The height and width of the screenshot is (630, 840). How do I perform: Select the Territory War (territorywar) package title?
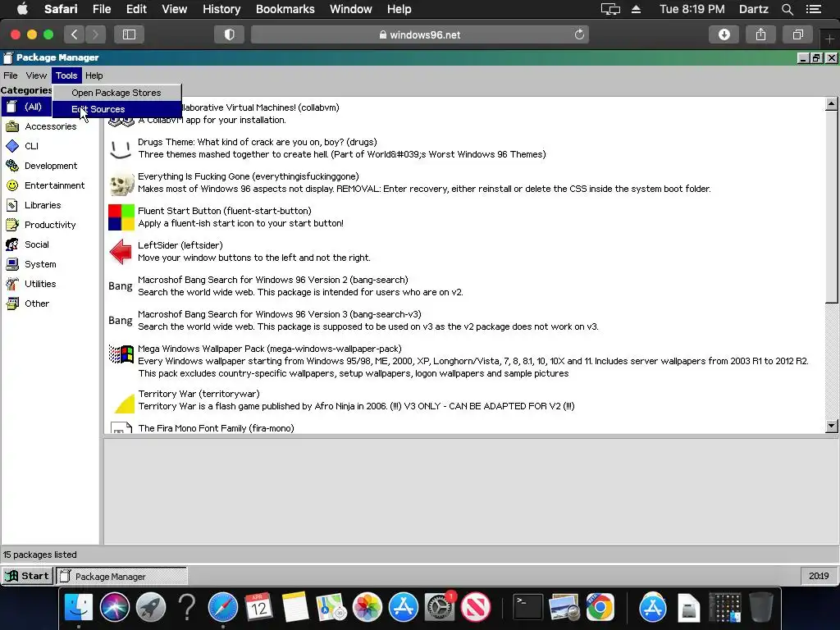point(199,394)
